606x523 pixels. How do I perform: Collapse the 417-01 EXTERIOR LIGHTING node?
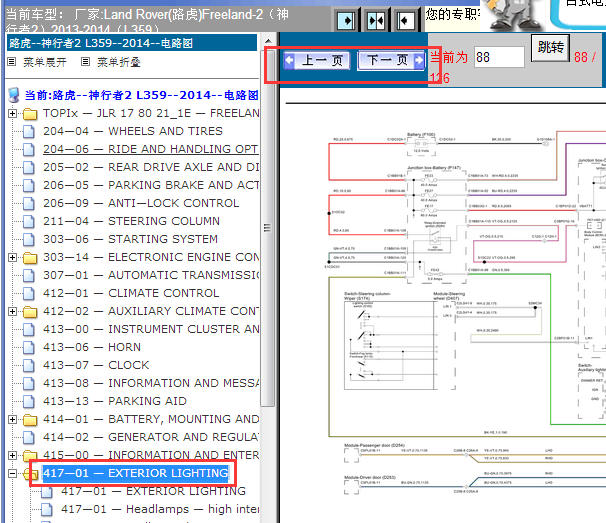point(12,473)
